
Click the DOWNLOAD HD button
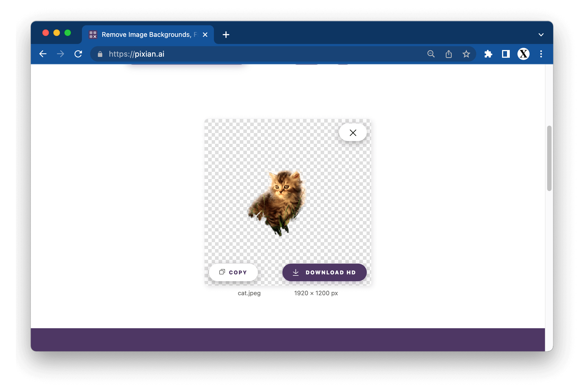point(324,272)
